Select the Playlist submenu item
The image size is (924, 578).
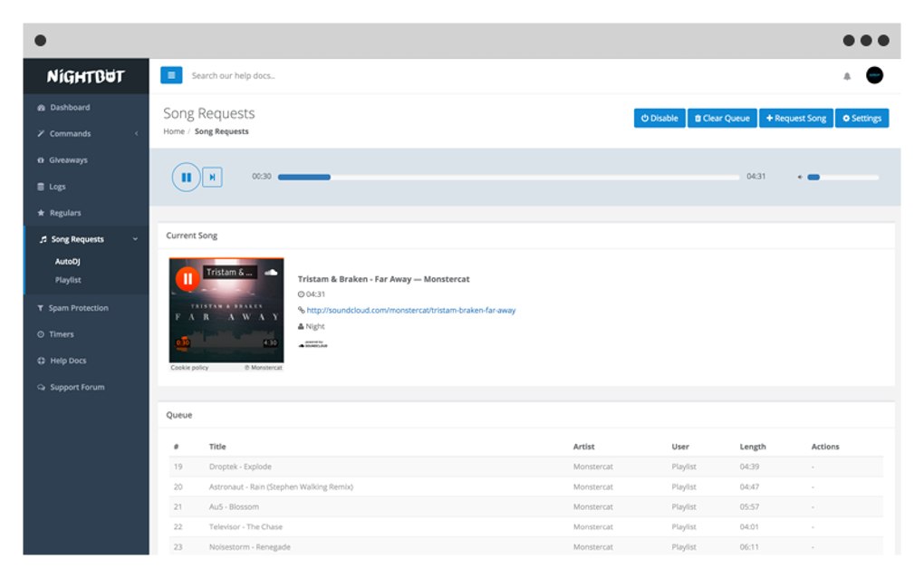(x=68, y=280)
